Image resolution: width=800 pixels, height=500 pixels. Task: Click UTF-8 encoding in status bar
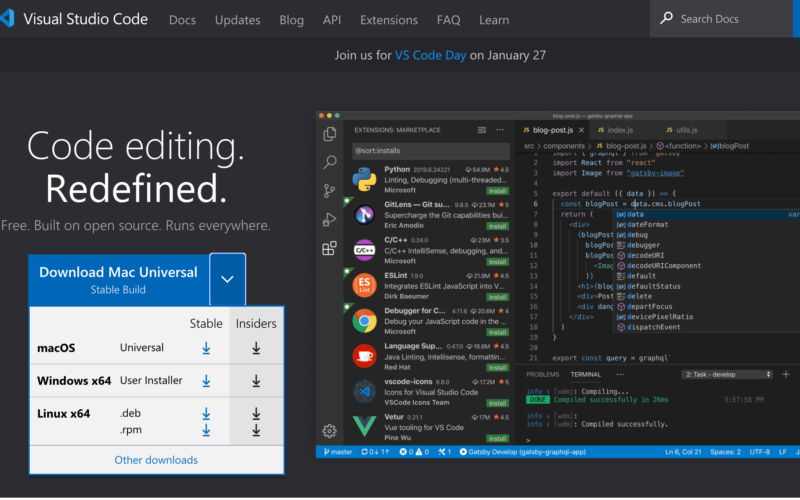[x=759, y=452]
